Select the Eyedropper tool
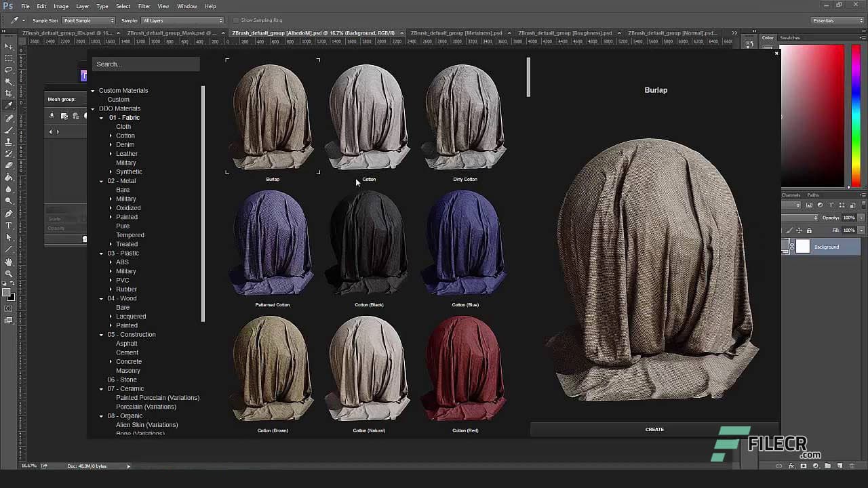The height and width of the screenshot is (488, 868). (x=8, y=104)
